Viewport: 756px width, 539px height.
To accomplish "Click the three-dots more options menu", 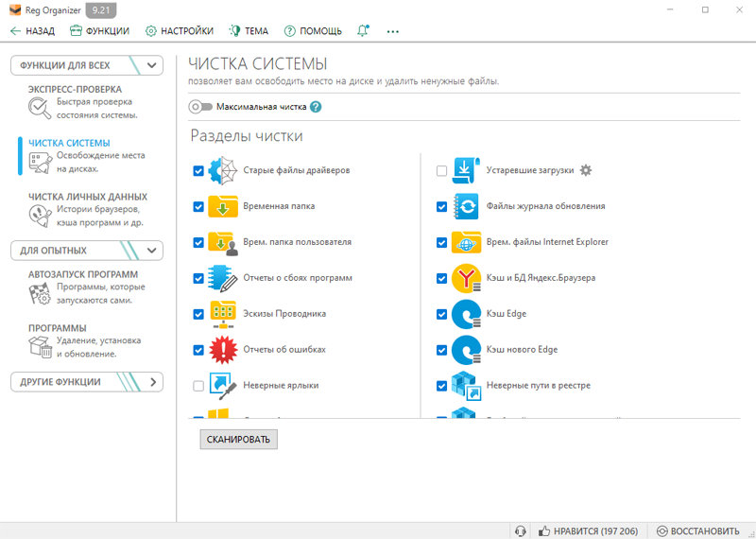I will (392, 31).
